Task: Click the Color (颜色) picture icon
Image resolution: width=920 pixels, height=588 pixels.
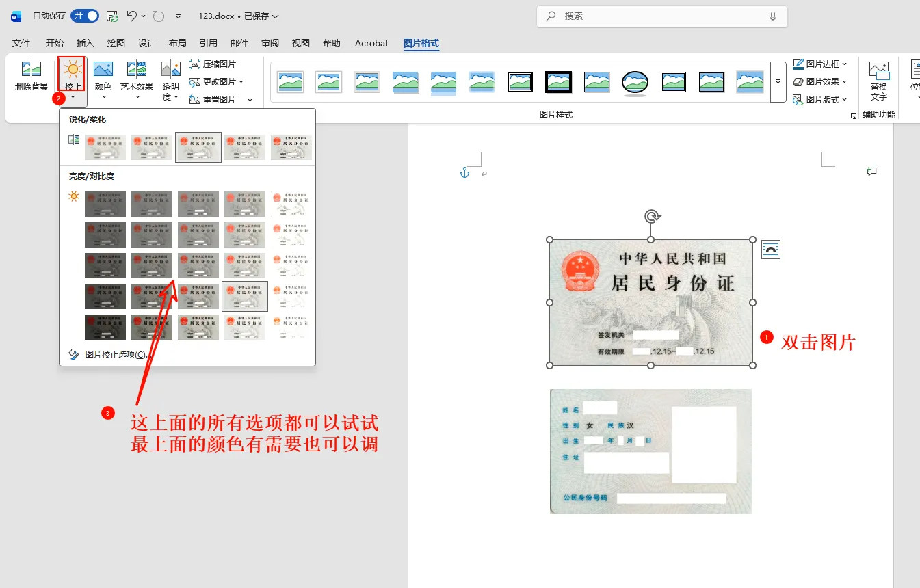Action: (x=103, y=69)
